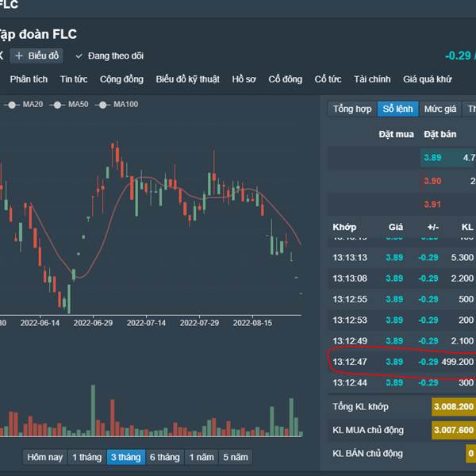Viewport: 476px width, 476px height.
Task: Click the 3.90 ask price cell
Action: 432,181
